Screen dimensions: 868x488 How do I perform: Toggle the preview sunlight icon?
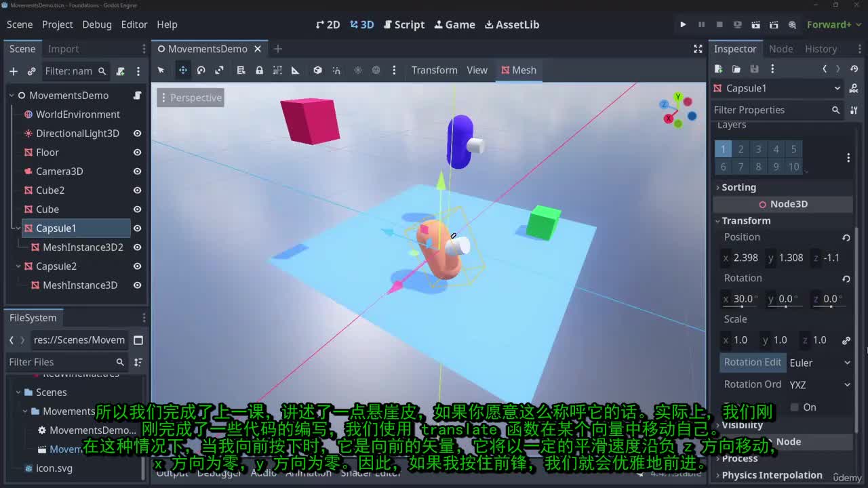[358, 70]
